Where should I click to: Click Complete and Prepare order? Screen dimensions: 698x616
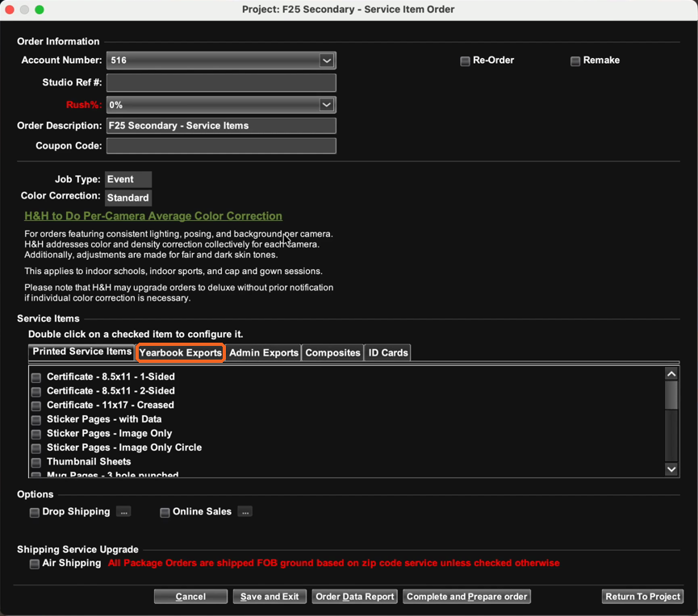pos(466,597)
